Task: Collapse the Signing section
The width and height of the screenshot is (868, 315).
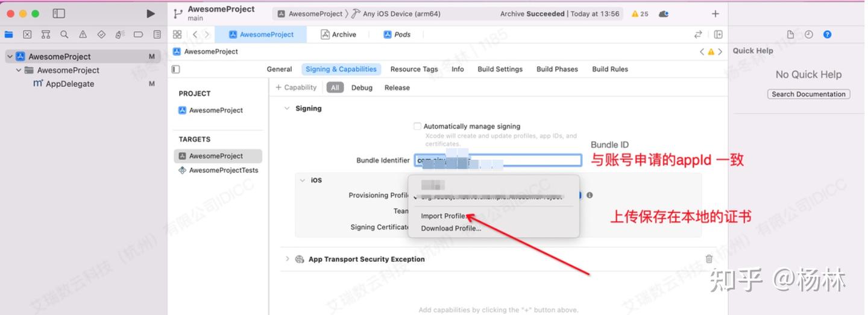Action: (287, 109)
